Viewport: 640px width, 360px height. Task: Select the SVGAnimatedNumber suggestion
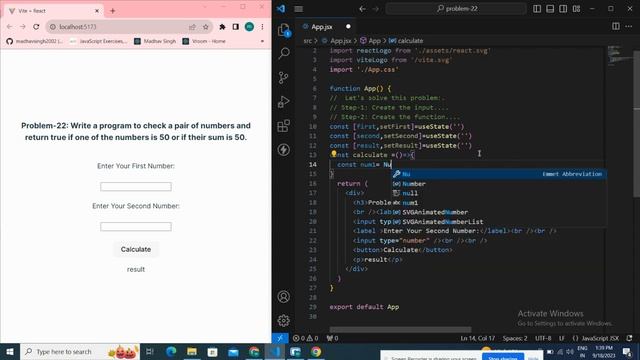pyautogui.click(x=499, y=212)
